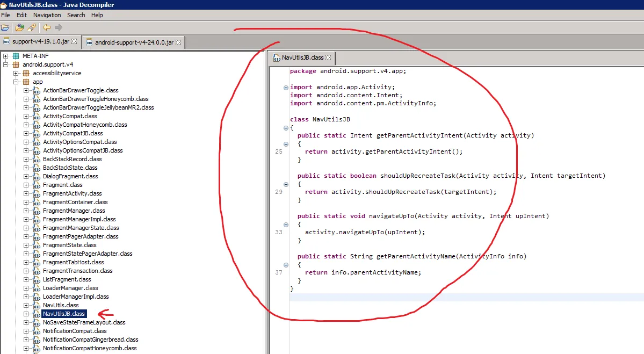The width and height of the screenshot is (644, 354).
Task: Collapse the app package node
Action: pyautogui.click(x=16, y=82)
